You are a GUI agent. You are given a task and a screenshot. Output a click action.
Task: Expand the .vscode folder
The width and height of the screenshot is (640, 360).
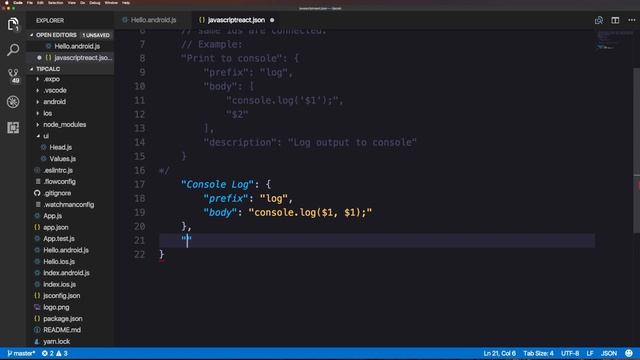tap(55, 90)
